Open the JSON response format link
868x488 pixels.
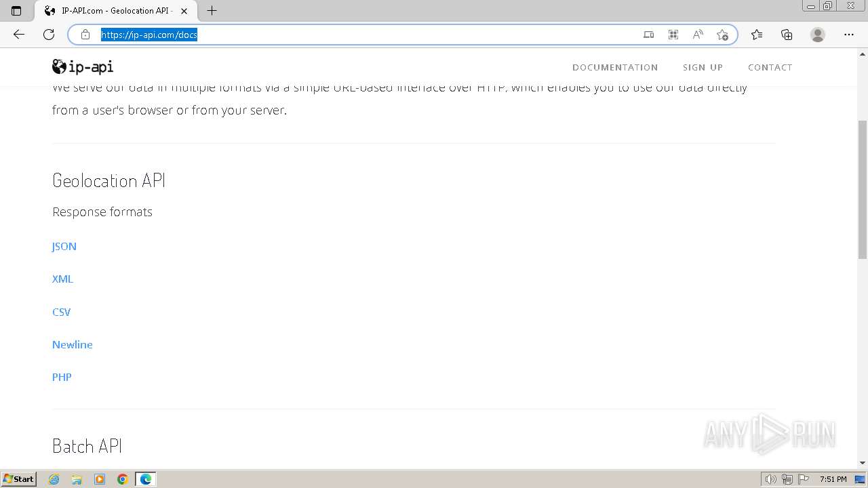pos(64,246)
